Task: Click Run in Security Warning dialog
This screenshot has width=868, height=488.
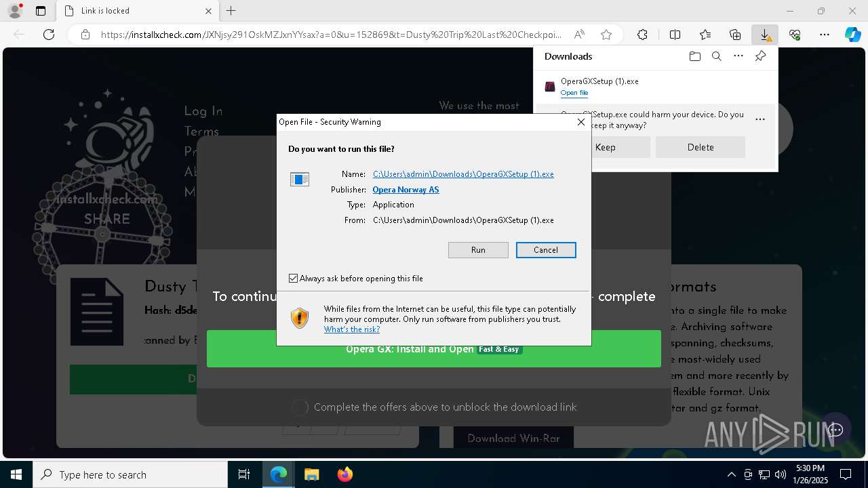Action: (478, 250)
